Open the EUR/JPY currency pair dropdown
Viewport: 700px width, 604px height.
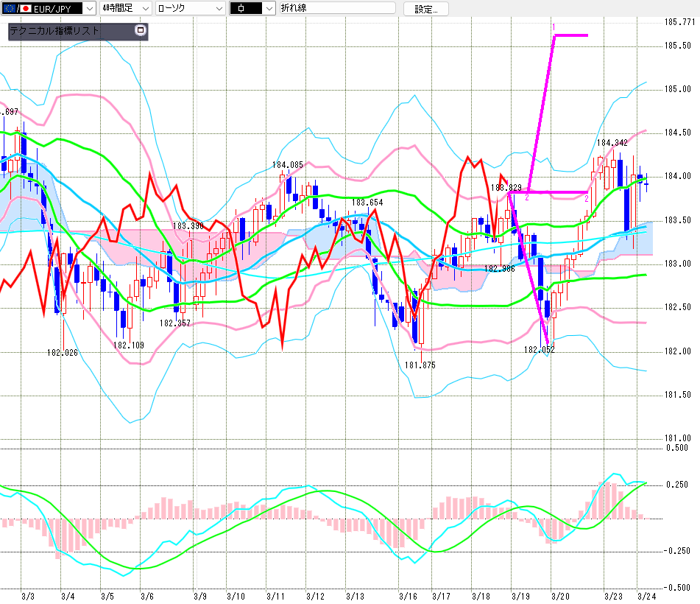(89, 8)
